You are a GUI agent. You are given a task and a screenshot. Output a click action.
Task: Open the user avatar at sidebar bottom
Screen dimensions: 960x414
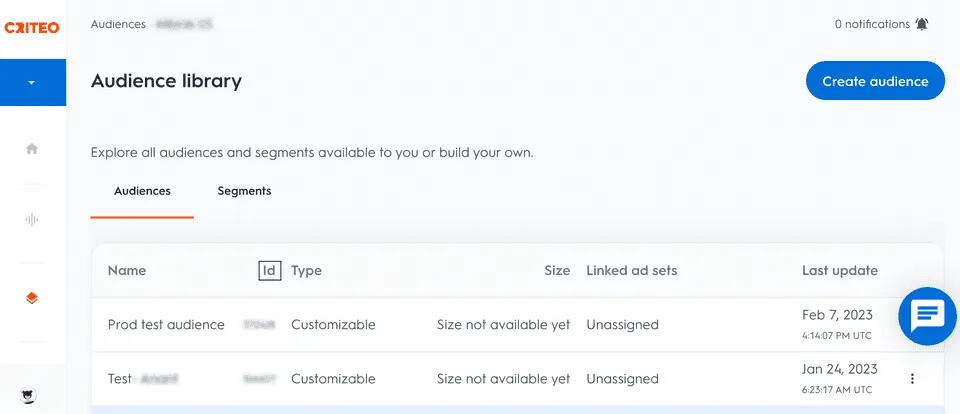tap(29, 395)
